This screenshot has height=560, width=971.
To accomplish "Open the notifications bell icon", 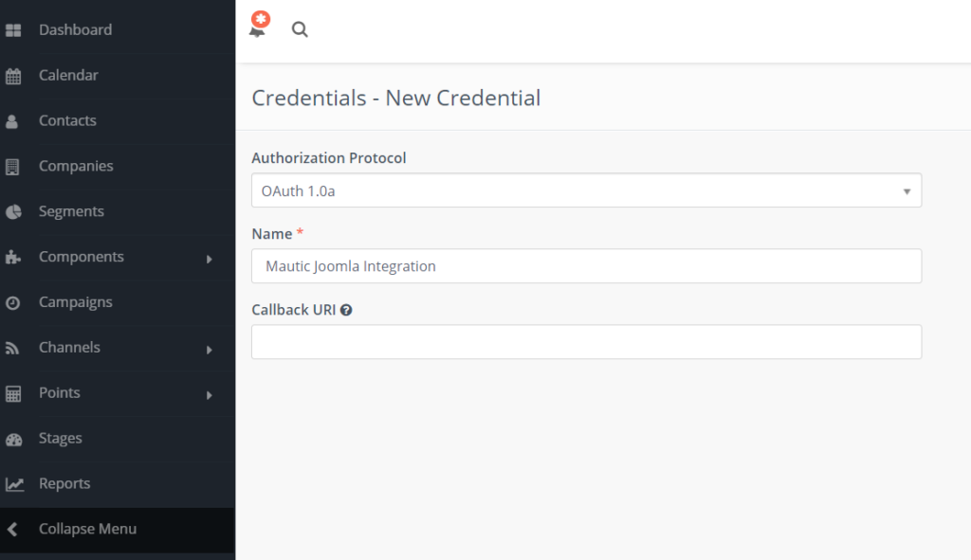I will [258, 26].
